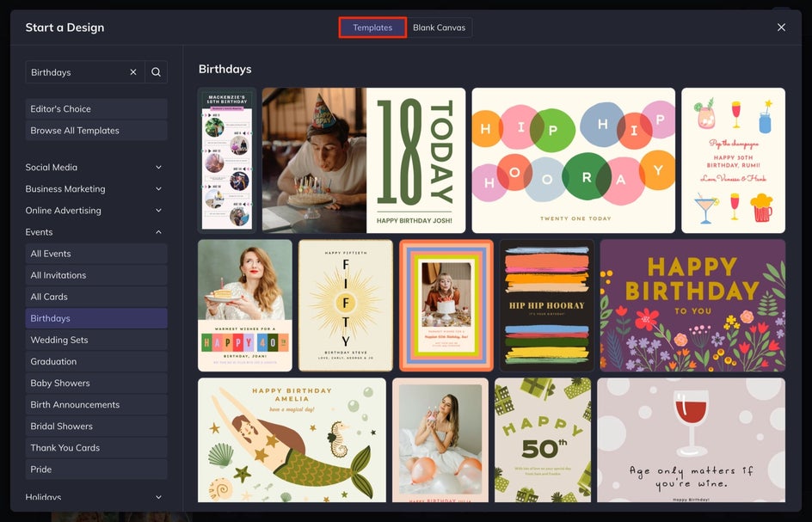Open the Baby Showers category
Image resolution: width=812 pixels, height=522 pixels.
(95, 384)
